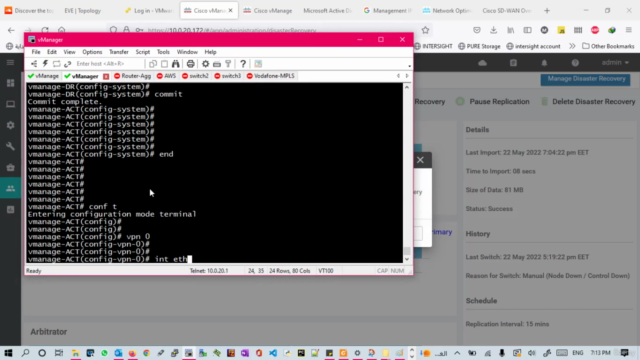Open Find using the binoculars icon
Screen dimensions: 640x360
[176, 64]
